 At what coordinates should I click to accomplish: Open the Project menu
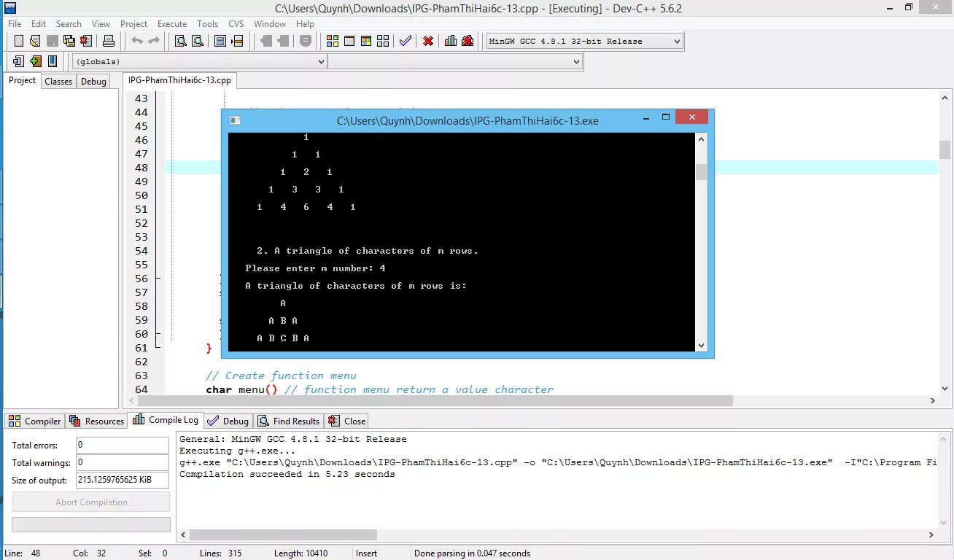pos(133,24)
